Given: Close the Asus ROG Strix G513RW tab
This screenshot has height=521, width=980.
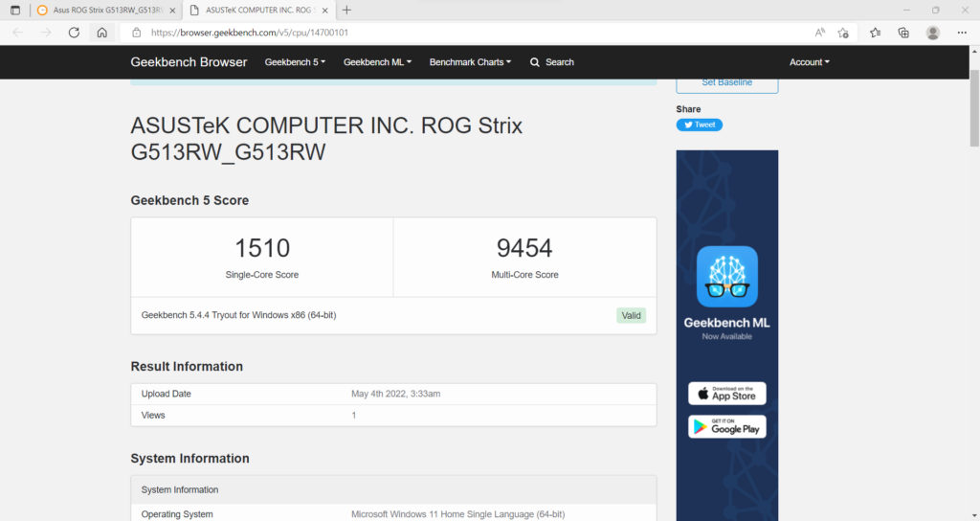Looking at the screenshot, I should click(172, 11).
